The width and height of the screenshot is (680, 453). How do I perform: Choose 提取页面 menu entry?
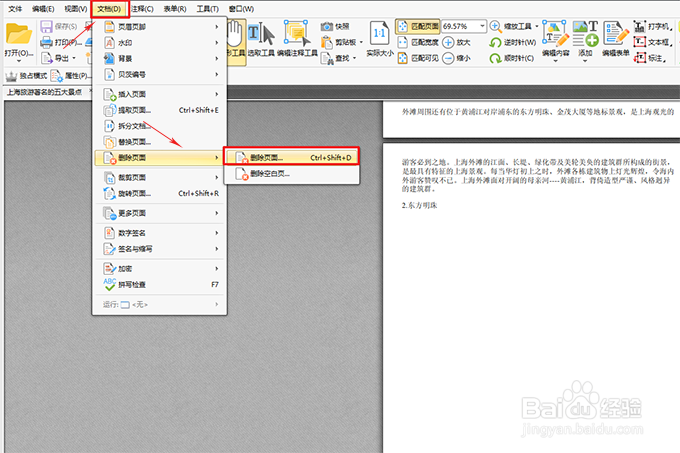(x=160, y=110)
